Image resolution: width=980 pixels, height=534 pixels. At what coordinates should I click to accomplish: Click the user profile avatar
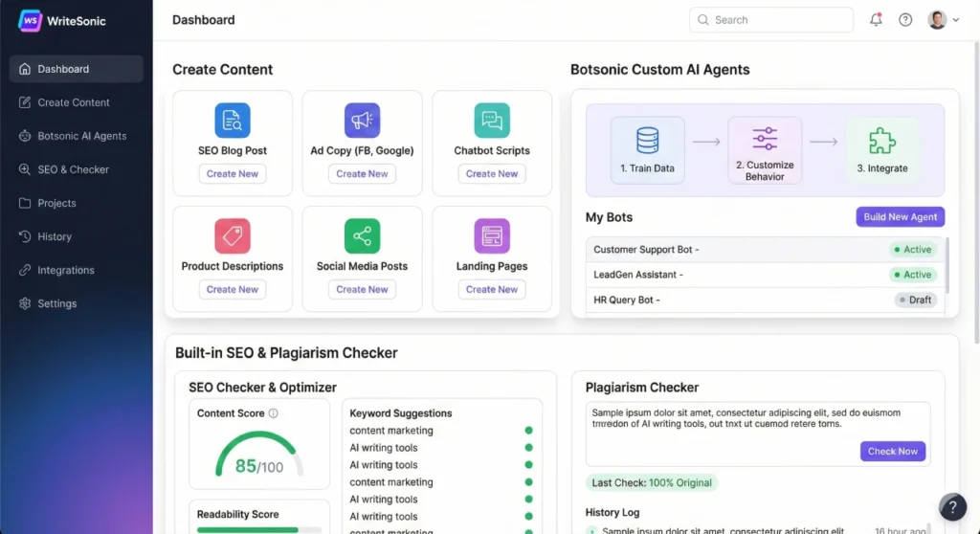937,20
